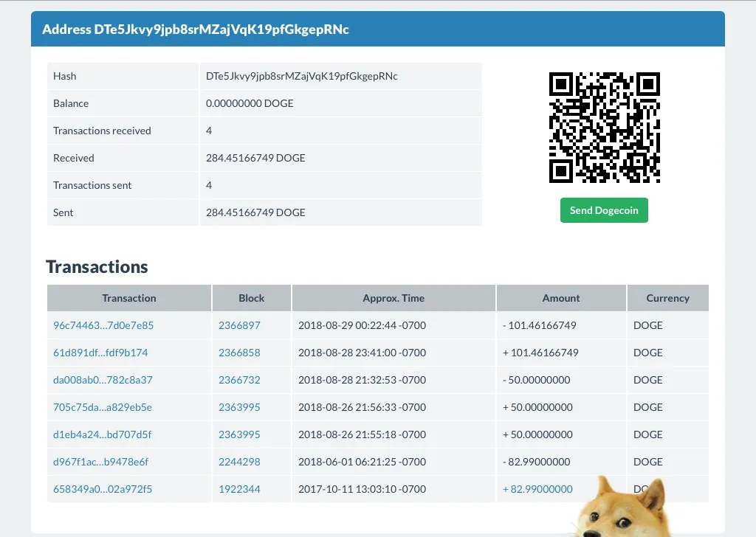The height and width of the screenshot is (537, 756).
Task: Open transaction da008ab0...782c8a37
Action: click(103, 380)
